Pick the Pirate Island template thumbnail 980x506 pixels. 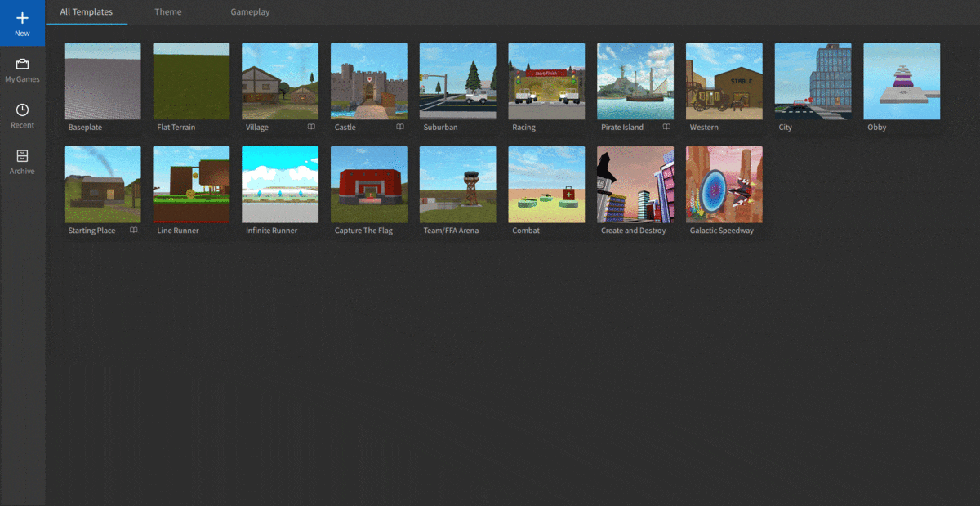point(635,82)
